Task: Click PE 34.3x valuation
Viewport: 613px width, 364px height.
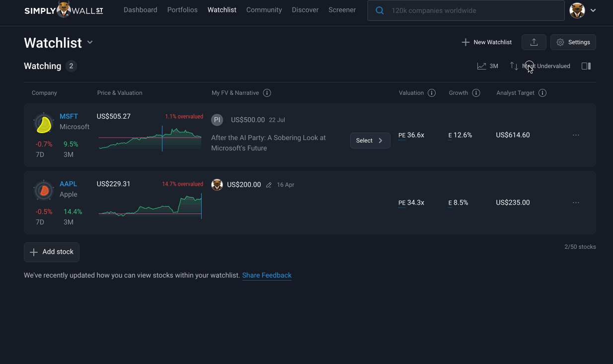Action: tap(411, 203)
